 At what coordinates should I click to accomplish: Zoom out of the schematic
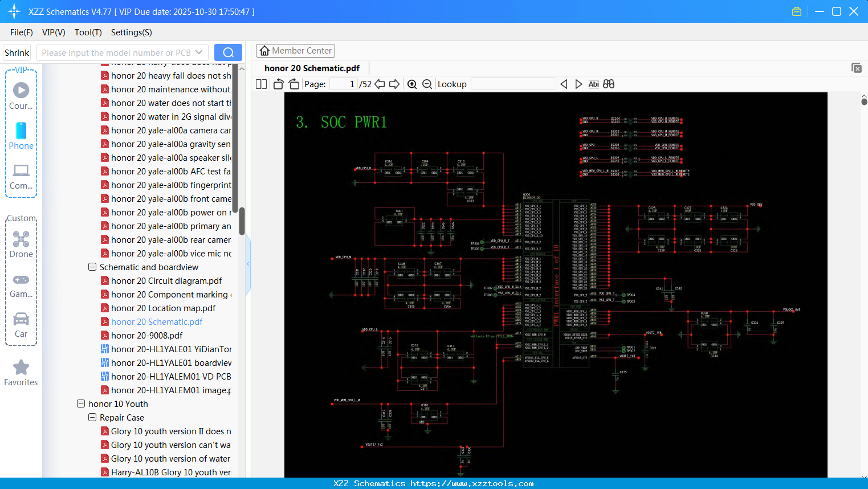(x=427, y=84)
